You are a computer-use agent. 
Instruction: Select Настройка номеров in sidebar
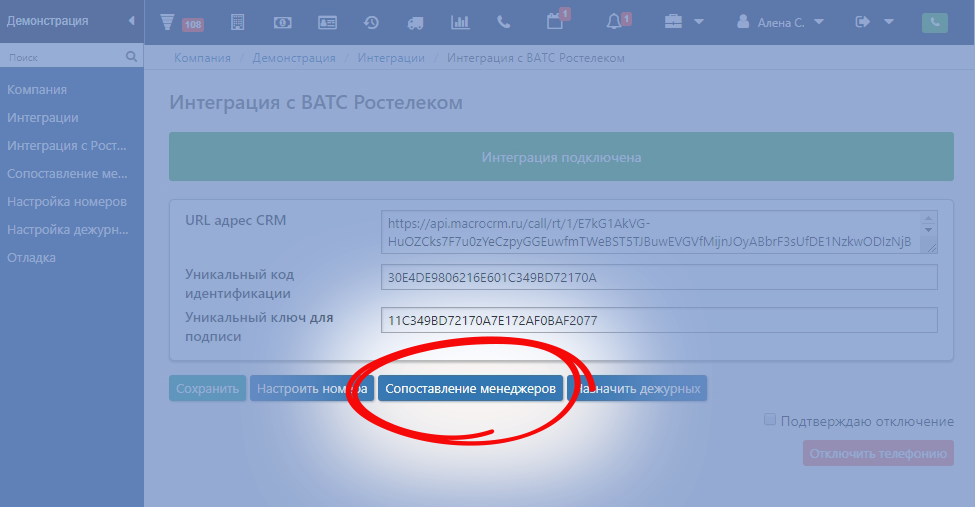pos(67,201)
